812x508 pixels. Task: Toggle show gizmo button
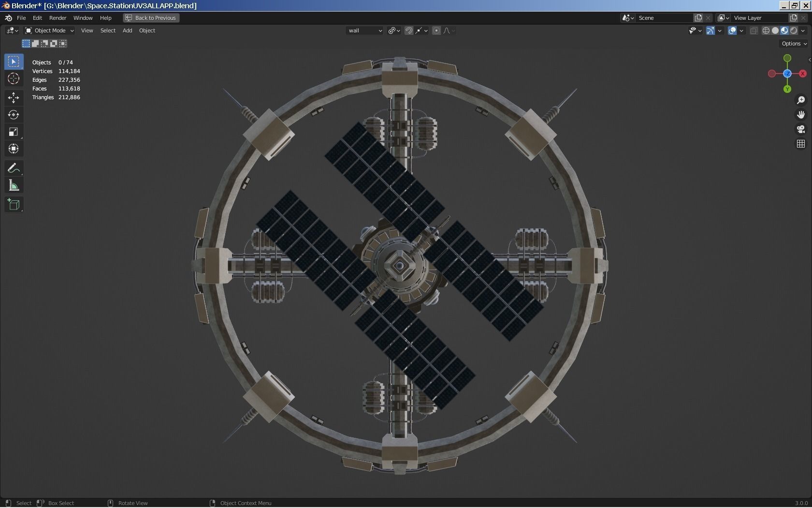[710, 30]
